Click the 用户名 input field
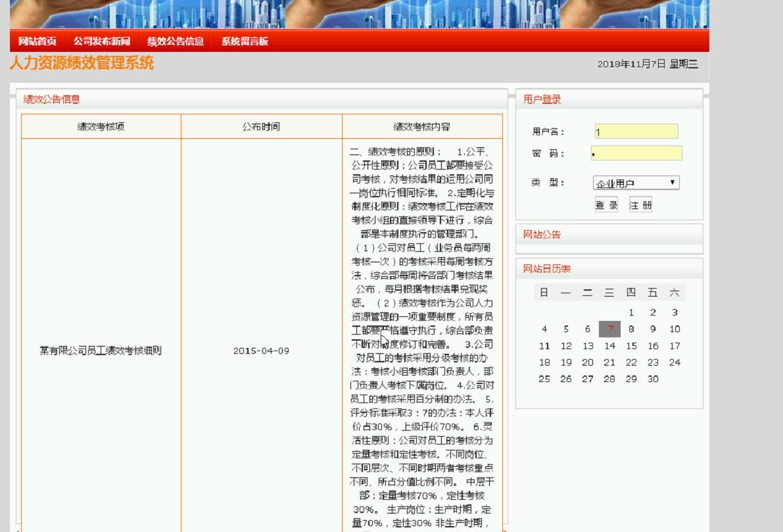 pyautogui.click(x=636, y=132)
